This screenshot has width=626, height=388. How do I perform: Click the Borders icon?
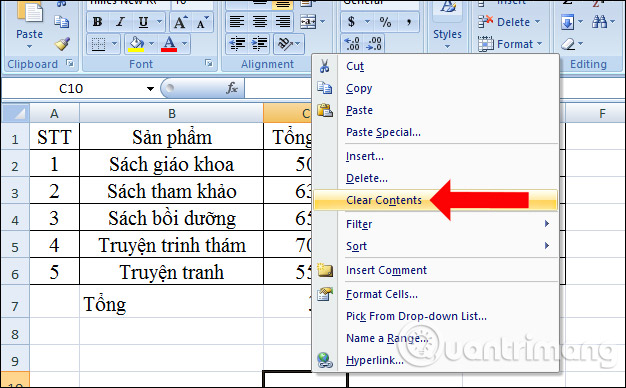pos(98,44)
